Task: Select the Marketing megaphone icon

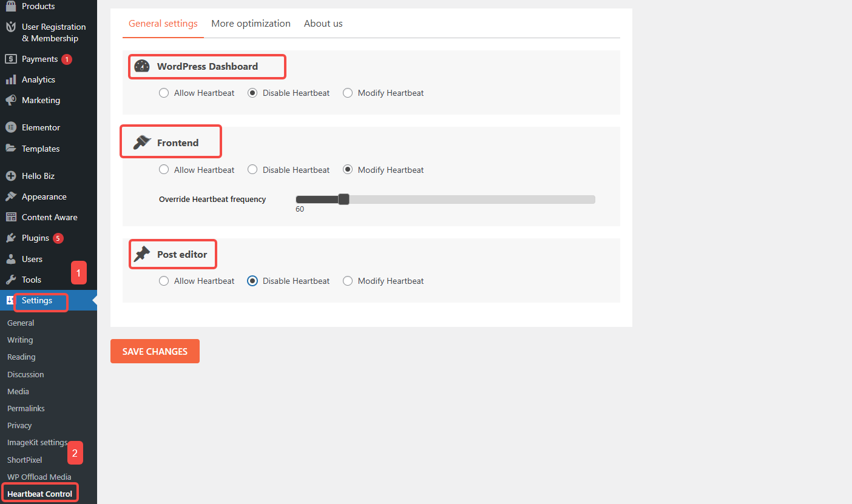Action: click(x=10, y=100)
